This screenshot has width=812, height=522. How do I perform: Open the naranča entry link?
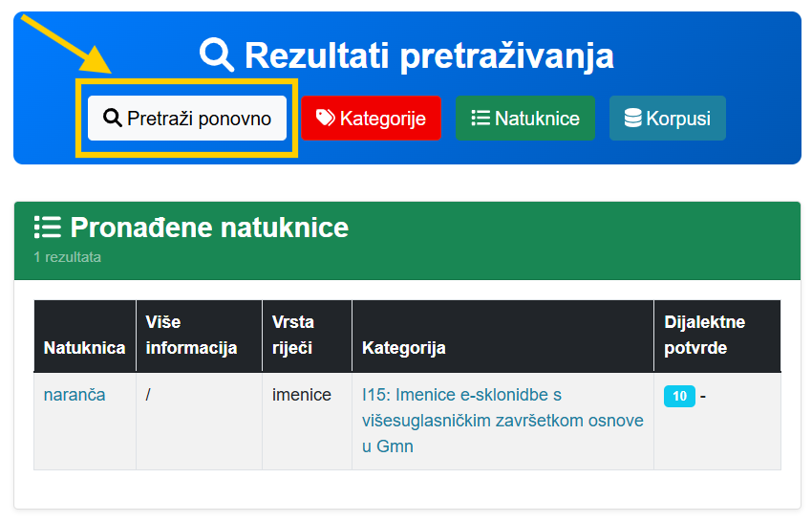(75, 395)
